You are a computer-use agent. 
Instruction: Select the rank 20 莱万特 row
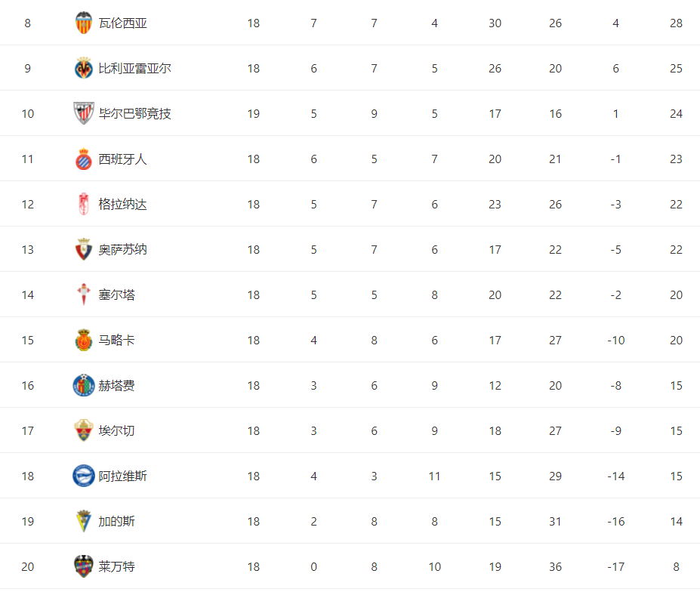click(x=350, y=566)
